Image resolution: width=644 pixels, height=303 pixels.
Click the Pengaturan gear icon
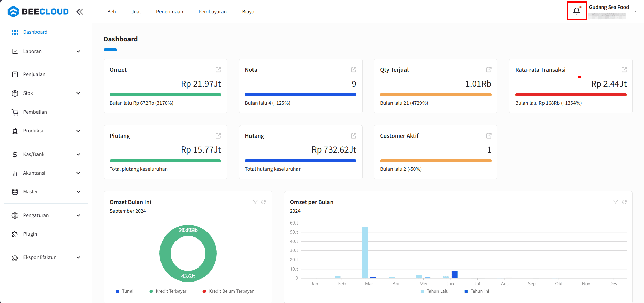(x=15, y=215)
